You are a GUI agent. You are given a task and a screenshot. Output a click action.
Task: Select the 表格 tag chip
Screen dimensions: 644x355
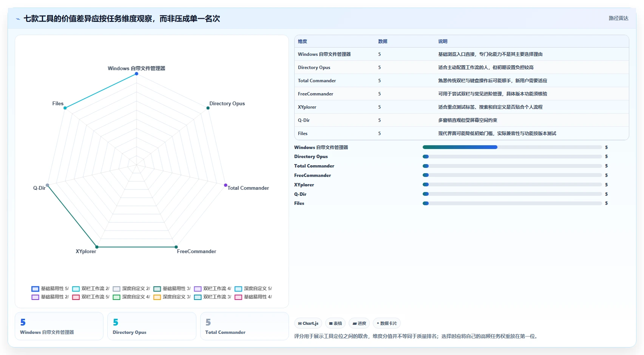(x=335, y=323)
